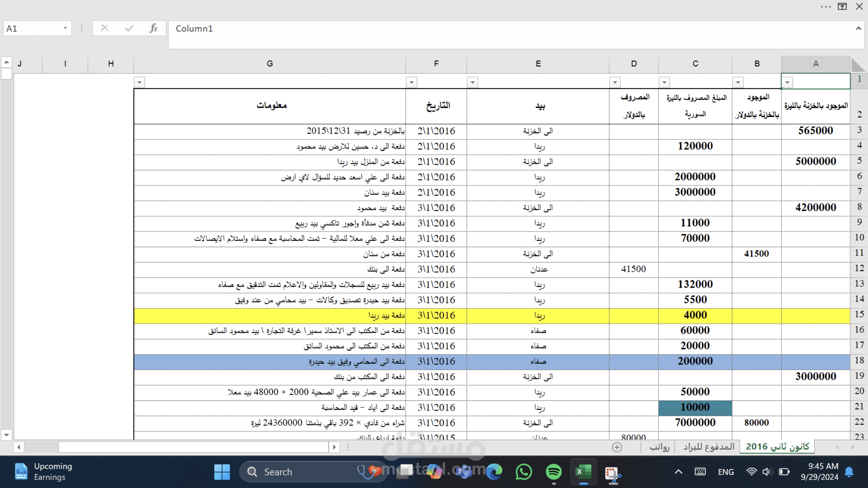Open Upcoming Earnings widget

click(43, 471)
